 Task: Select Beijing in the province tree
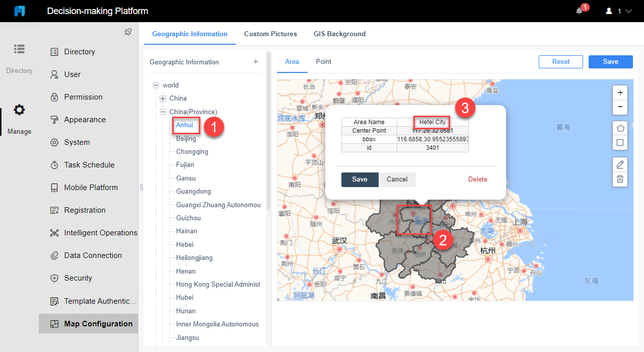(x=186, y=138)
